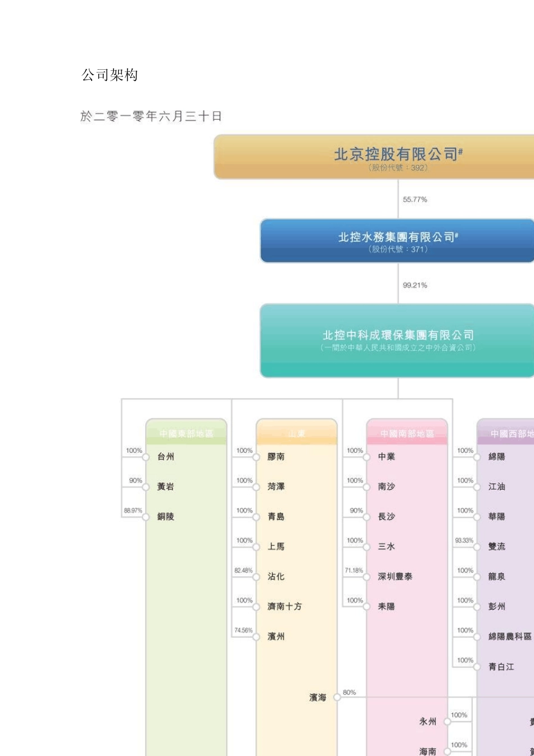Select the 濱海 entry
This screenshot has width=534, height=756.
(318, 697)
